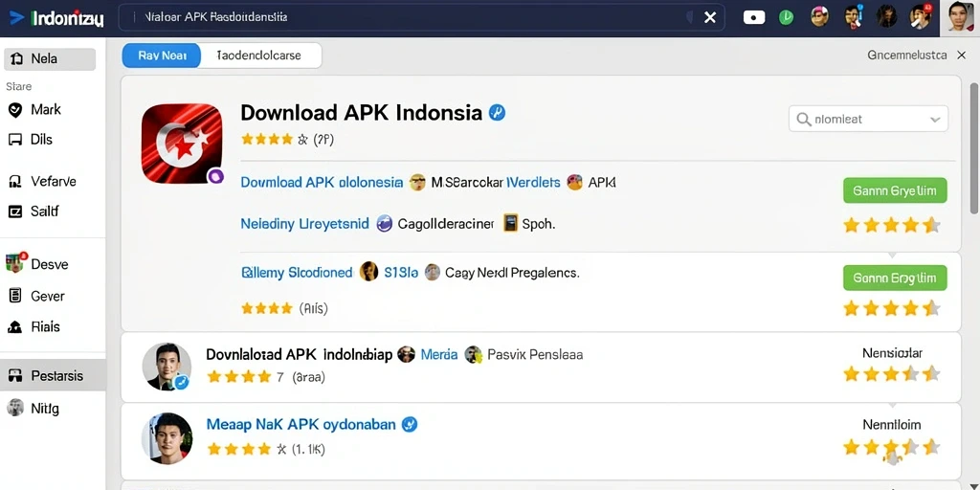Click the vertical scrollbar thumb
Viewport: 980px width, 490px height.
973,146
